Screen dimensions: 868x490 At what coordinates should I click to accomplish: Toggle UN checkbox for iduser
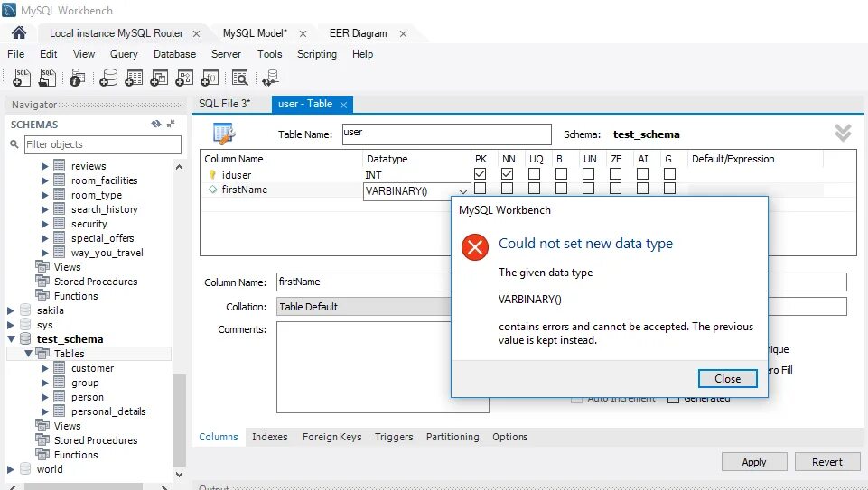coord(588,173)
